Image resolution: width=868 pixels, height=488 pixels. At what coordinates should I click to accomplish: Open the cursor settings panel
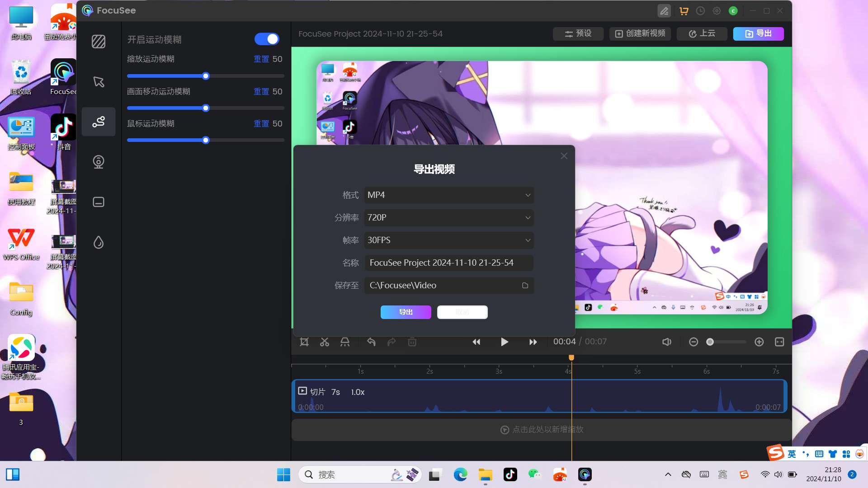pos(99,82)
